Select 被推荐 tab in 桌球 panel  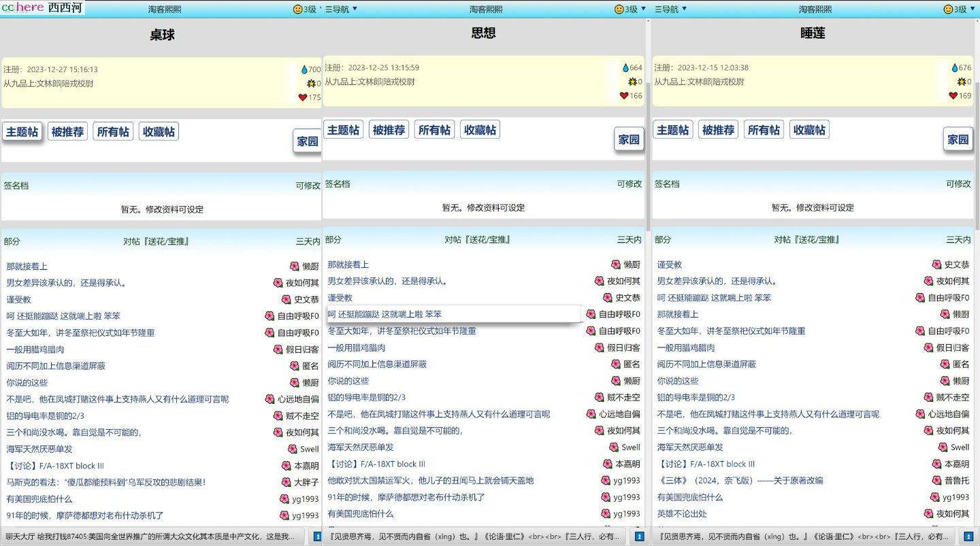tap(68, 132)
